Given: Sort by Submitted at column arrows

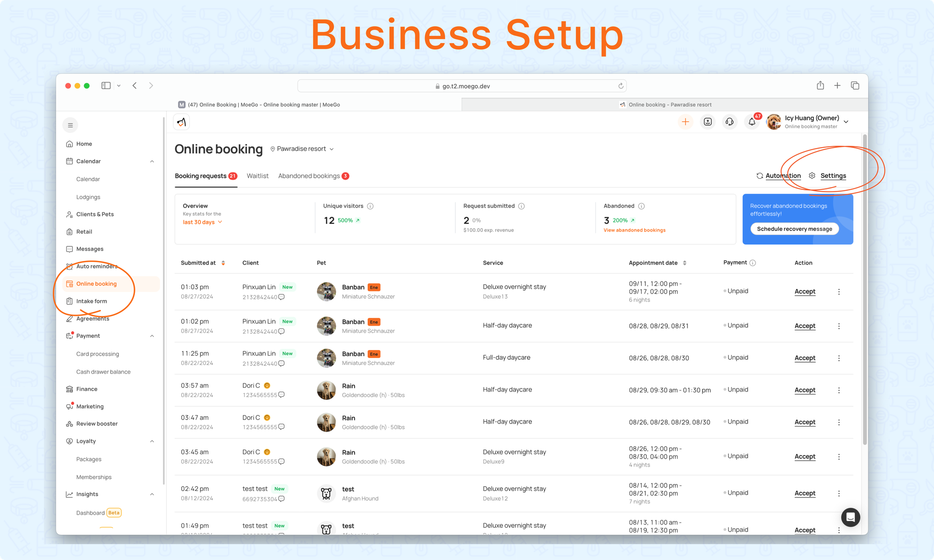Looking at the screenshot, I should click(x=223, y=263).
